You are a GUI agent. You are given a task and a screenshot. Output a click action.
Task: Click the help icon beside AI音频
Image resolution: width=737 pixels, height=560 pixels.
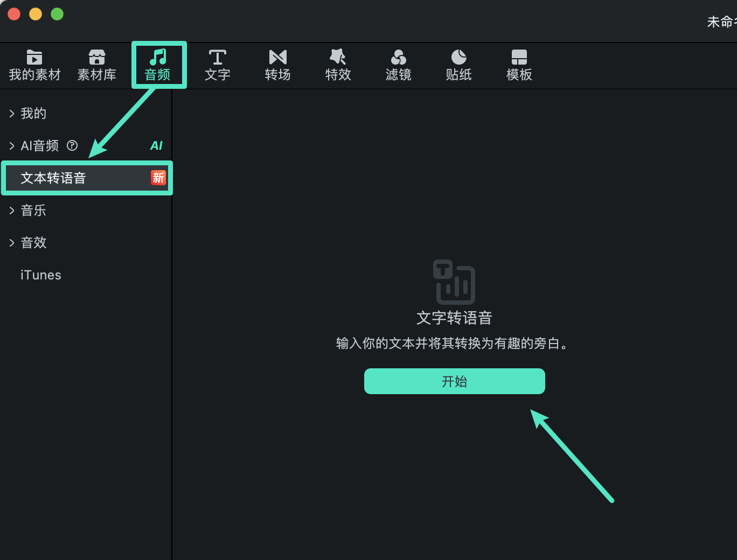coord(72,145)
